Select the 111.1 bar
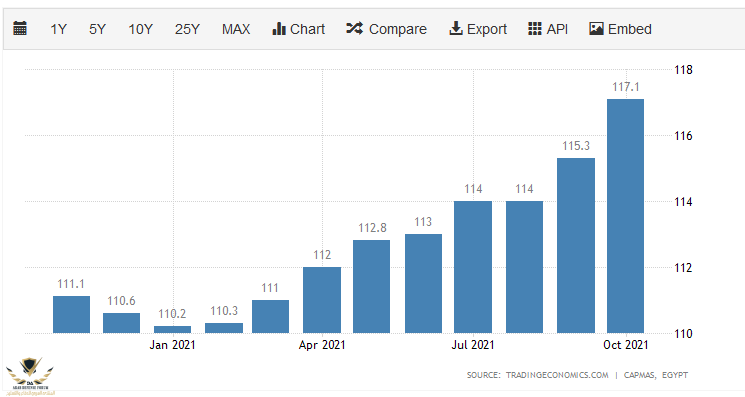This screenshot has height=397, width=745. click(71, 314)
